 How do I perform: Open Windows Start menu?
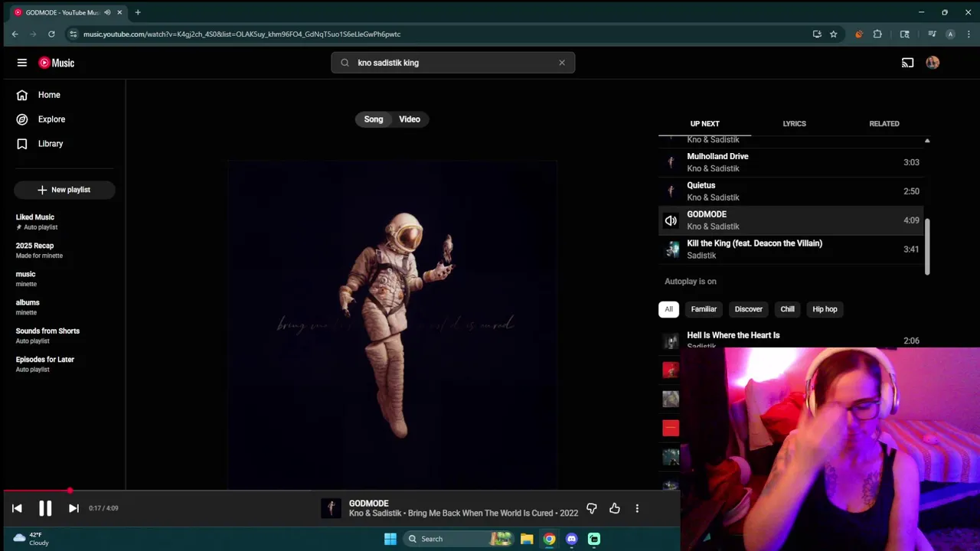point(390,539)
